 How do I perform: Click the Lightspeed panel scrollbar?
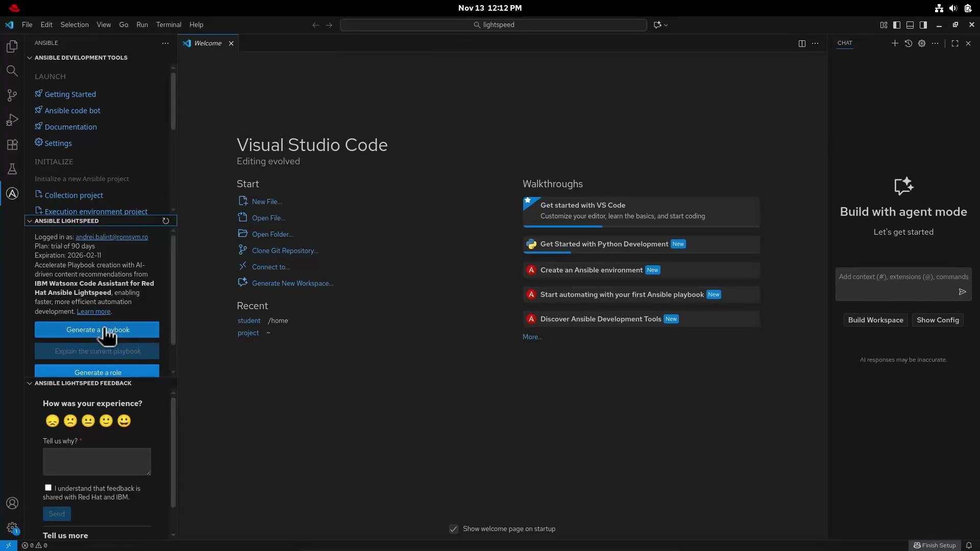pos(173,290)
